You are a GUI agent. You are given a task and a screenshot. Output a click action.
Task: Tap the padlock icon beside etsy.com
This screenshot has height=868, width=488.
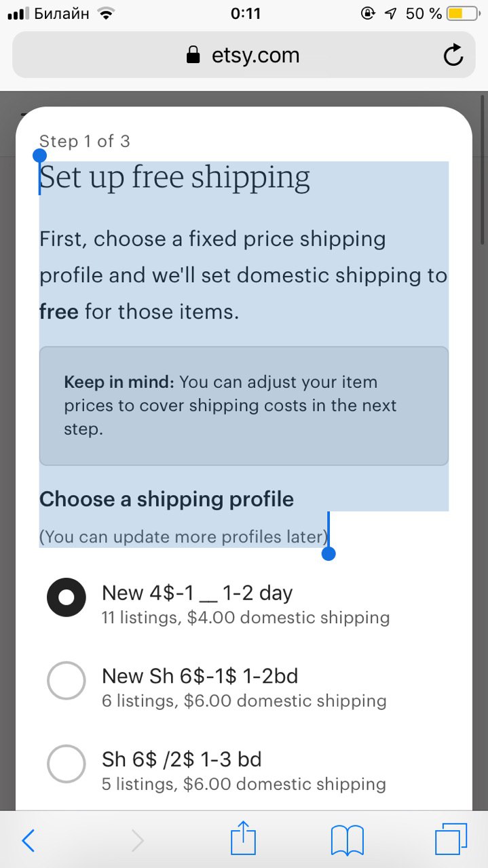click(194, 55)
